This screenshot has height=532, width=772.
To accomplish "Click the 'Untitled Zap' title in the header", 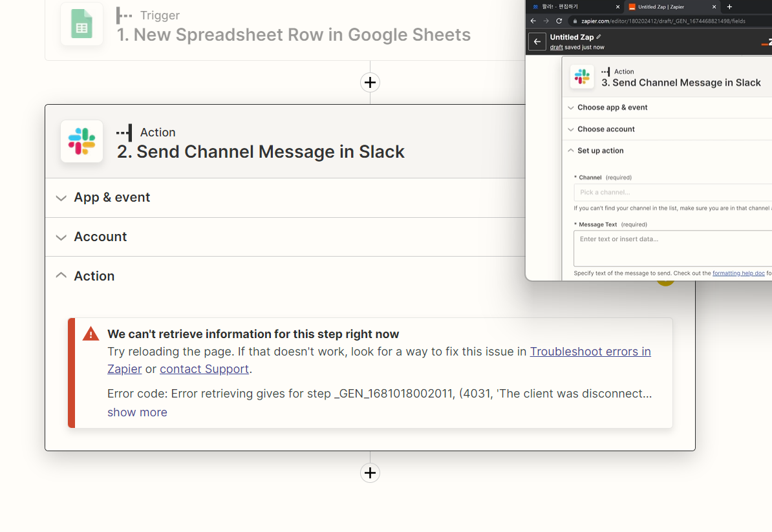I will [572, 37].
